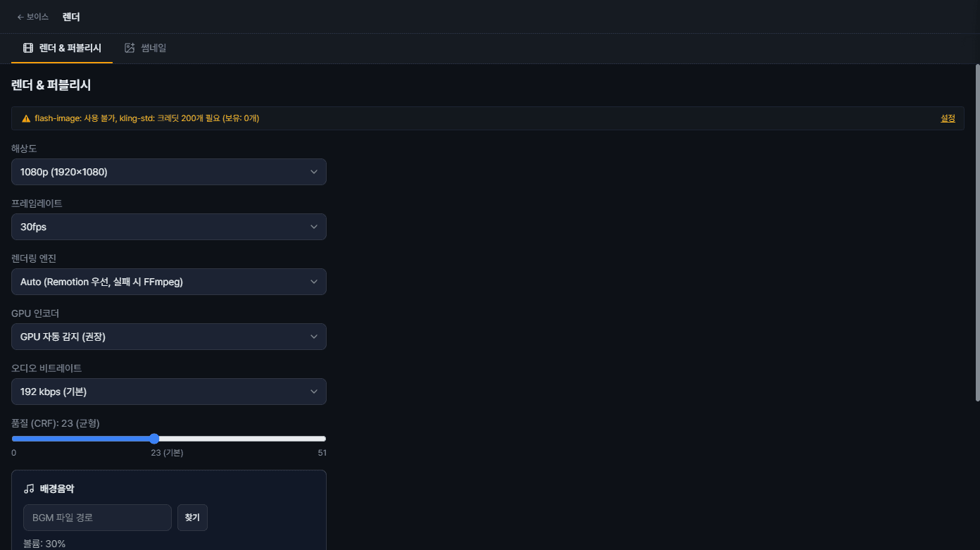Click the flash-image warning message text
The image size is (980, 550).
point(147,118)
